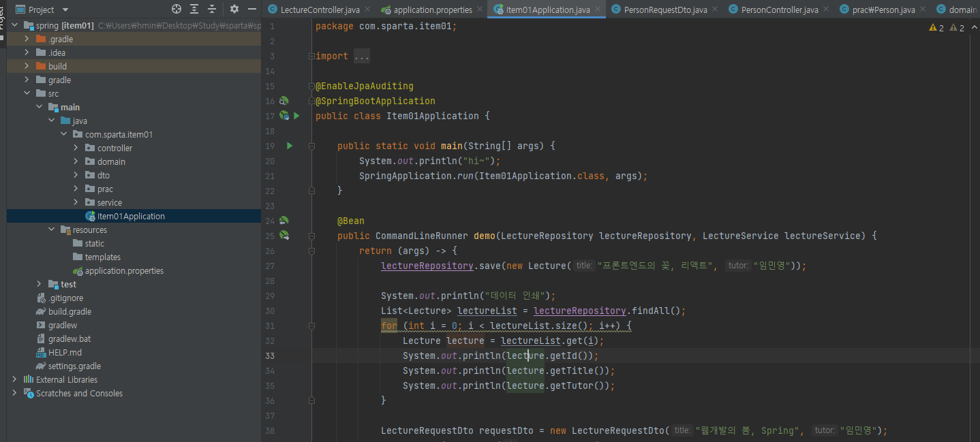Expand the .idea folder
Screen dimensions: 980x442
click(x=27, y=52)
